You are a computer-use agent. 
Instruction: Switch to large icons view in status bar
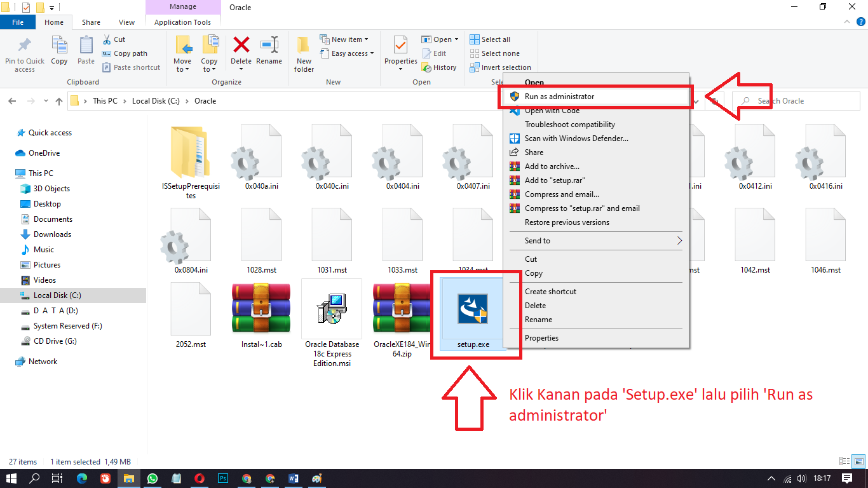coord(858,462)
